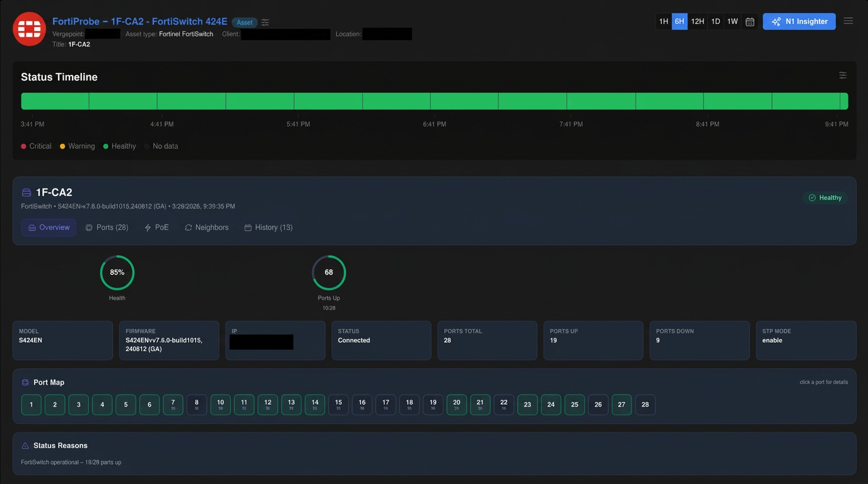Click the Neighbors refresh icon
The height and width of the screenshot is (484, 868).
coord(187,228)
